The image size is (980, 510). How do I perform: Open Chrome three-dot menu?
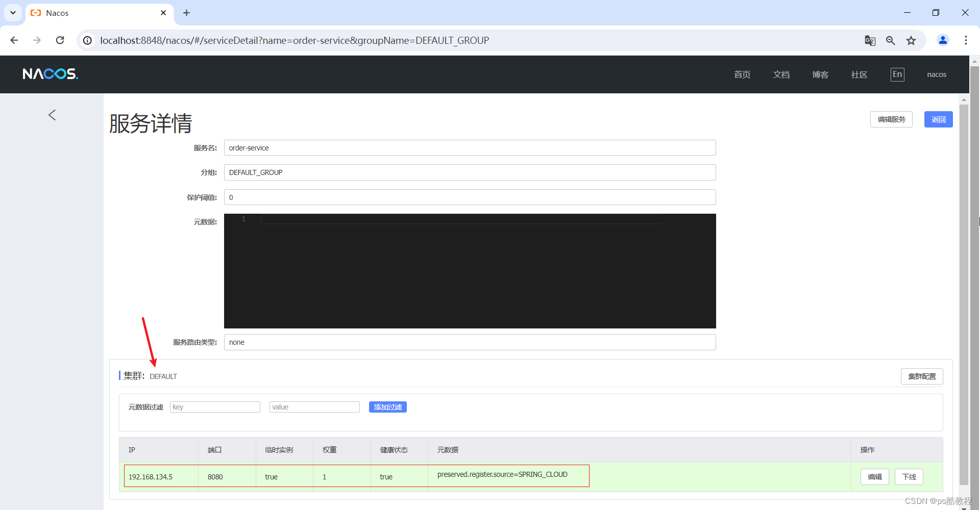pyautogui.click(x=966, y=40)
